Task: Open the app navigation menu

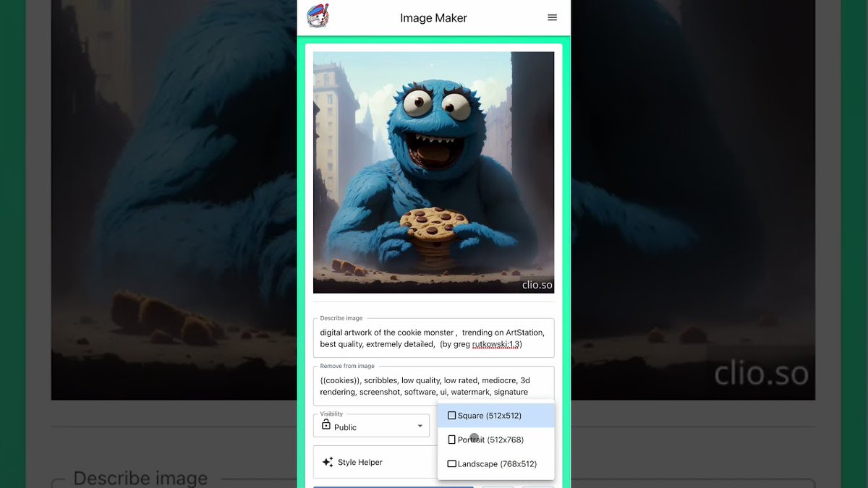Action: pyautogui.click(x=553, y=17)
